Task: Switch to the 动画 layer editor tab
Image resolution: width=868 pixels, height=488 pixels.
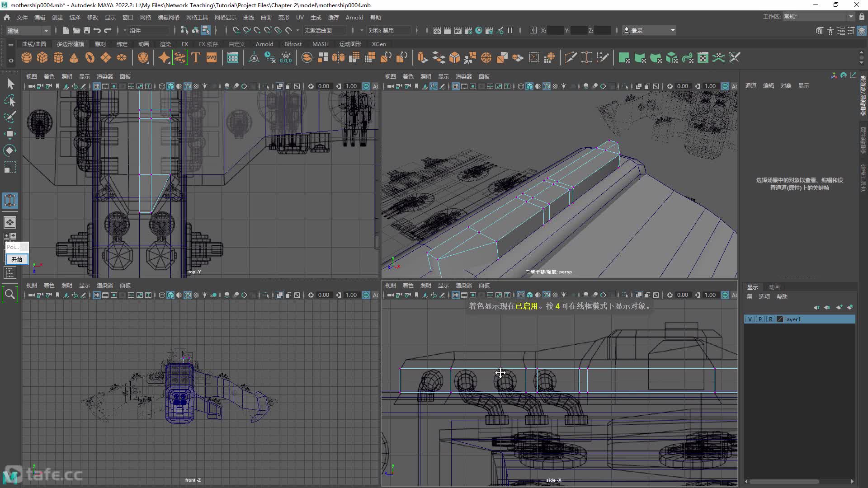Action: (x=774, y=287)
